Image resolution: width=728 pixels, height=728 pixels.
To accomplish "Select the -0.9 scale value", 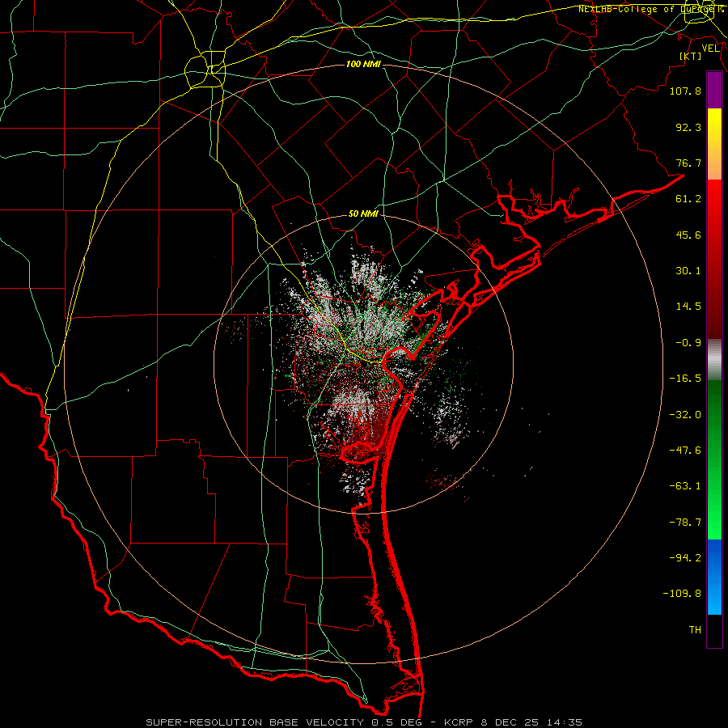I will point(688,343).
